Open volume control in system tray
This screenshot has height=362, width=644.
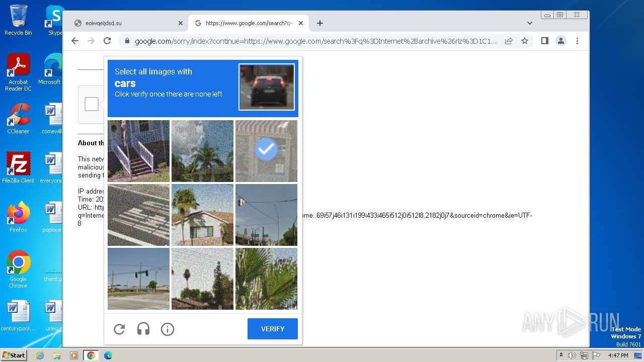pyautogui.click(x=572, y=355)
